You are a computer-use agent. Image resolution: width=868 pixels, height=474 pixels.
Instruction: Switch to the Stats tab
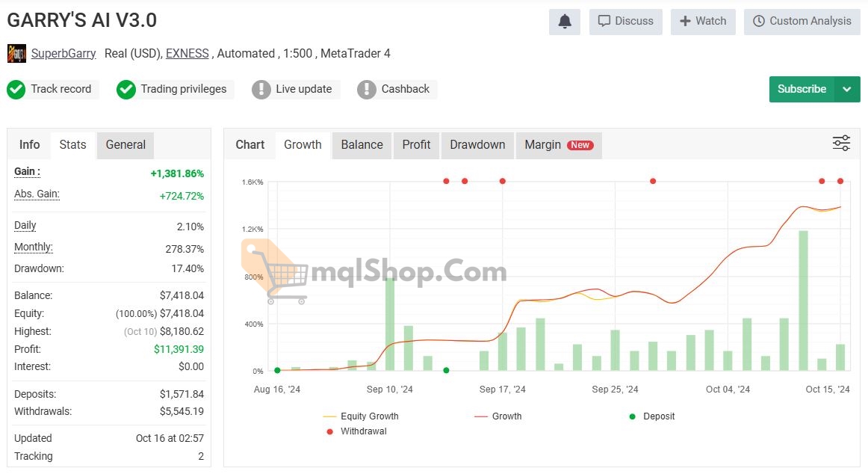coord(72,145)
